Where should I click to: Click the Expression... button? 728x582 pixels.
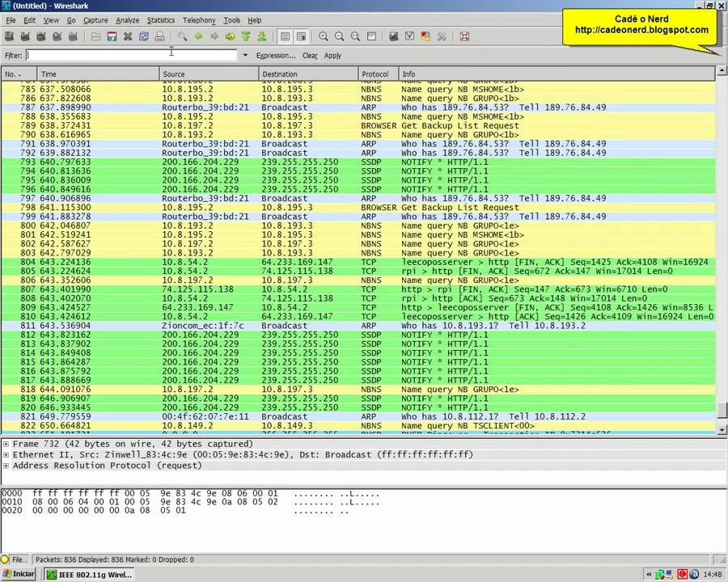pyautogui.click(x=276, y=56)
